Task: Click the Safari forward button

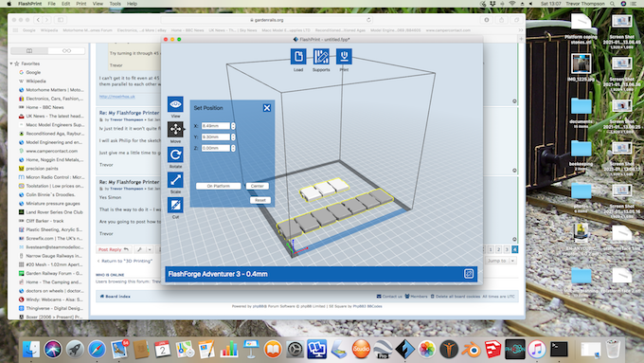Action: [x=46, y=20]
